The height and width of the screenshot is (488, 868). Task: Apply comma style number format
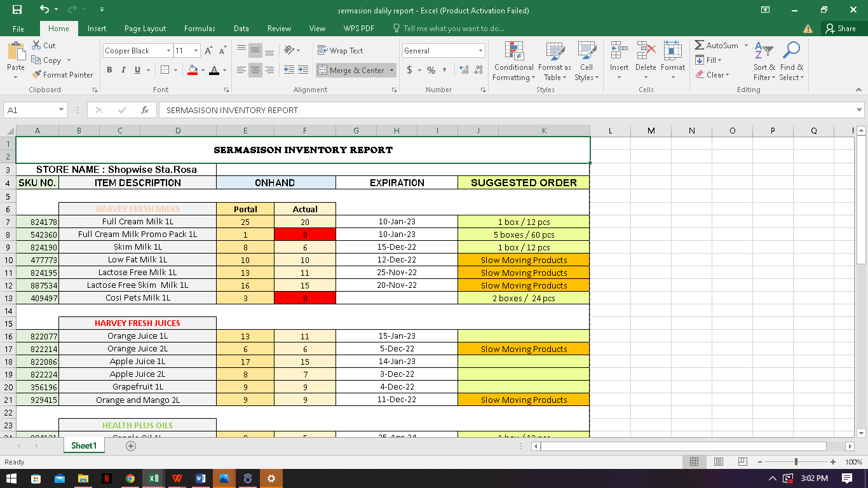tap(444, 70)
